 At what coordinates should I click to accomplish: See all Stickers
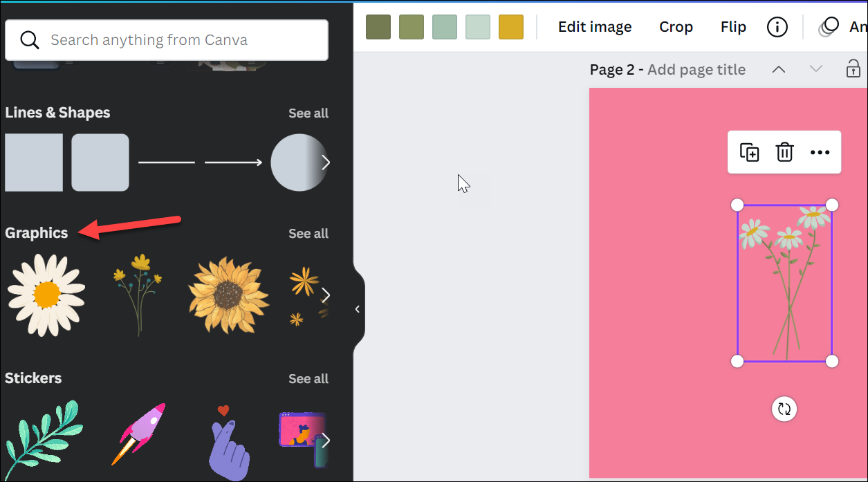pyautogui.click(x=308, y=379)
